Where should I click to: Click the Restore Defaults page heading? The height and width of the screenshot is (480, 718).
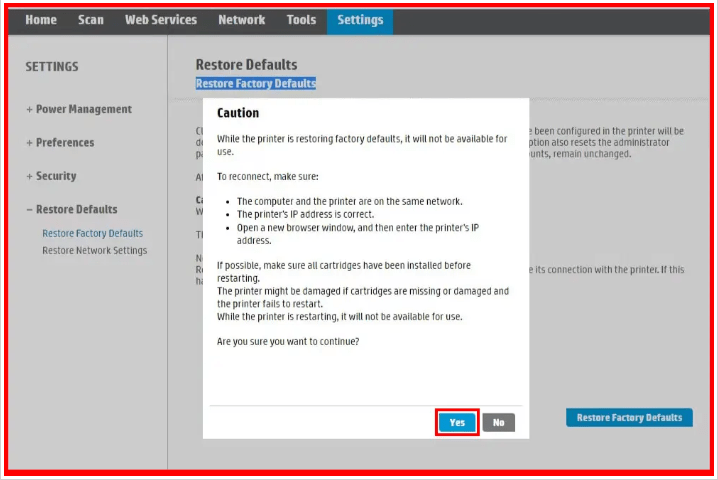246,65
